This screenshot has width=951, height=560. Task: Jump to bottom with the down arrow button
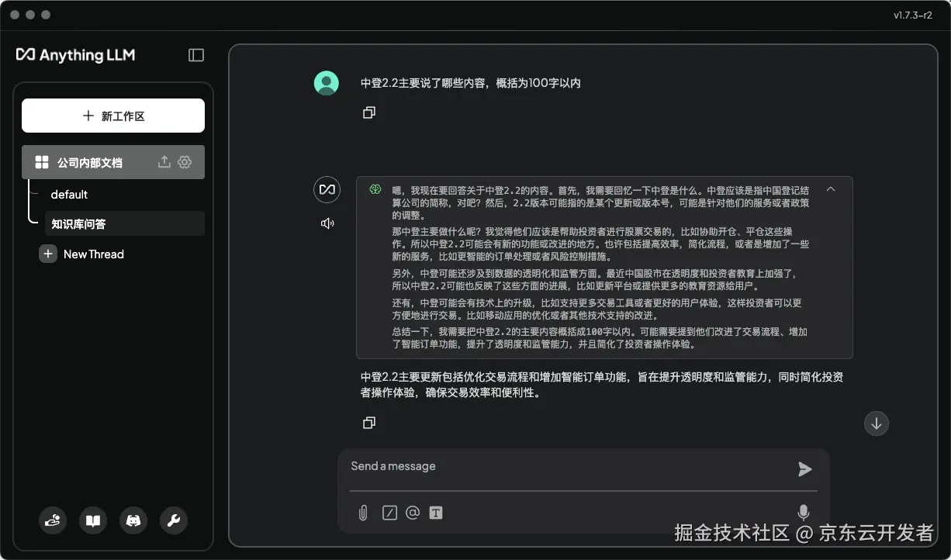877,423
